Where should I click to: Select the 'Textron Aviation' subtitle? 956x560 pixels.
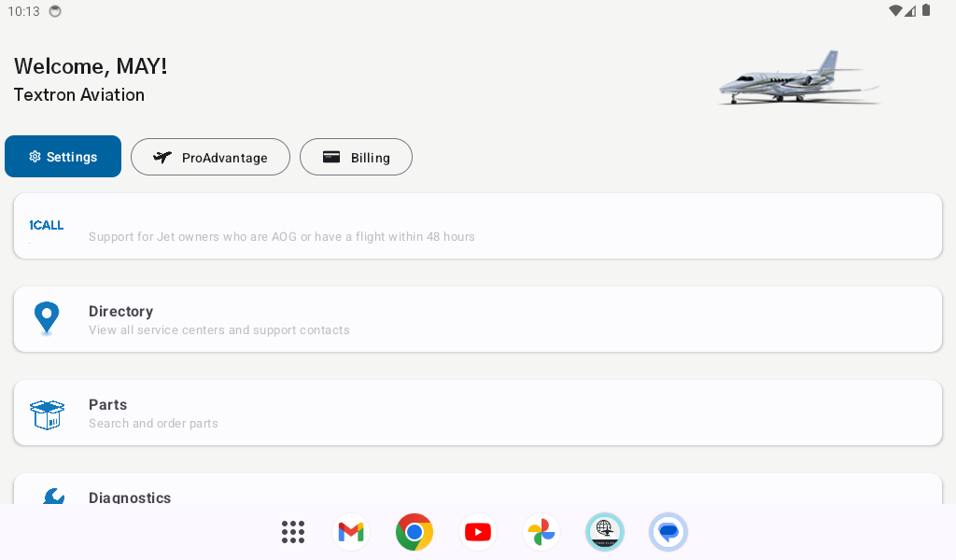(79, 95)
